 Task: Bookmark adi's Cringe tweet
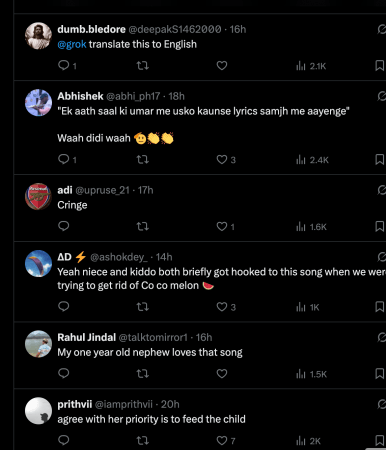(380, 227)
